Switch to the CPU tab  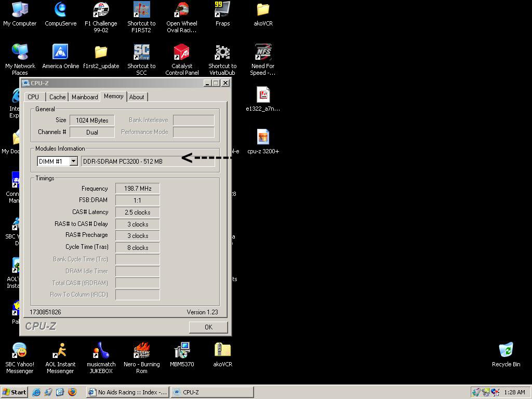click(33, 97)
